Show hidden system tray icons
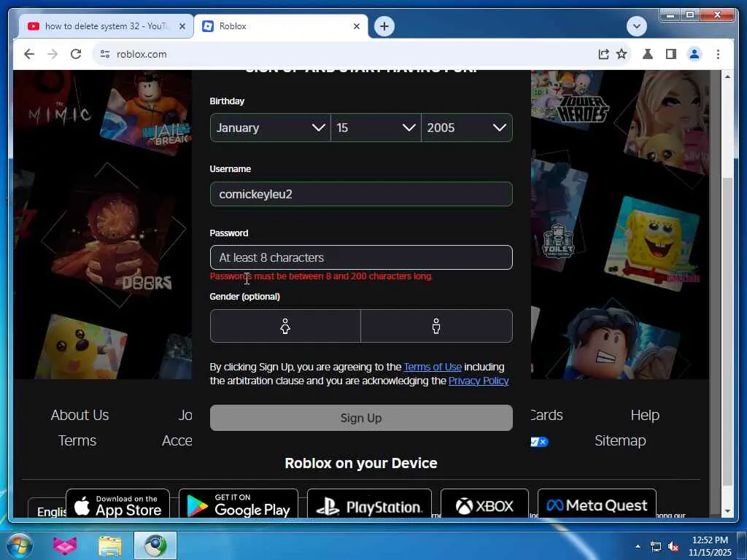 click(x=638, y=546)
